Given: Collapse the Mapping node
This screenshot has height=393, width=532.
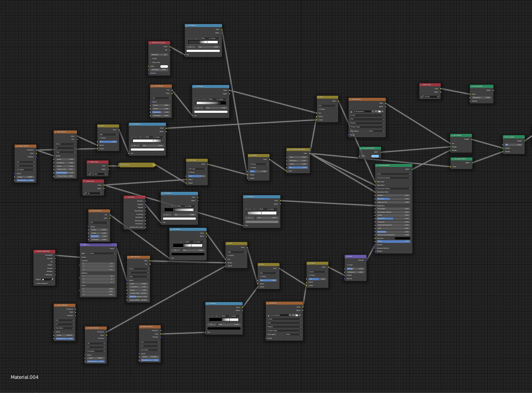Looking at the screenshot, I should pos(81,245).
